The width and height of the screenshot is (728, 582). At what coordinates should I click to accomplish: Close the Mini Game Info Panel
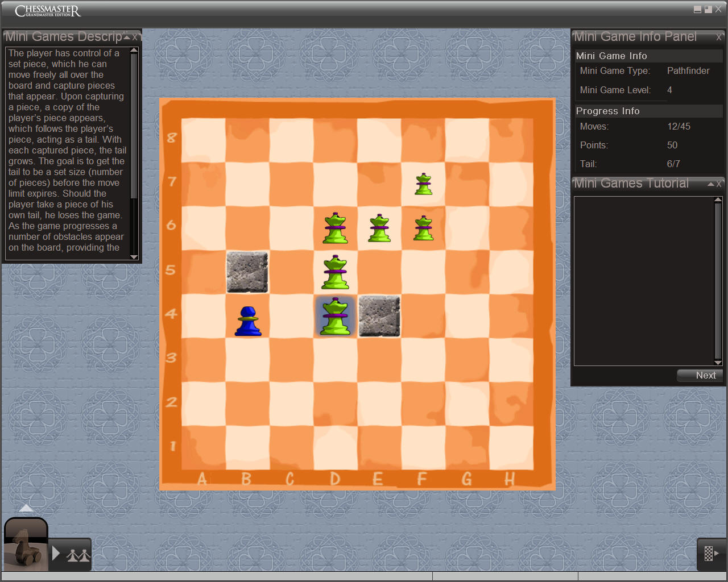click(719, 38)
